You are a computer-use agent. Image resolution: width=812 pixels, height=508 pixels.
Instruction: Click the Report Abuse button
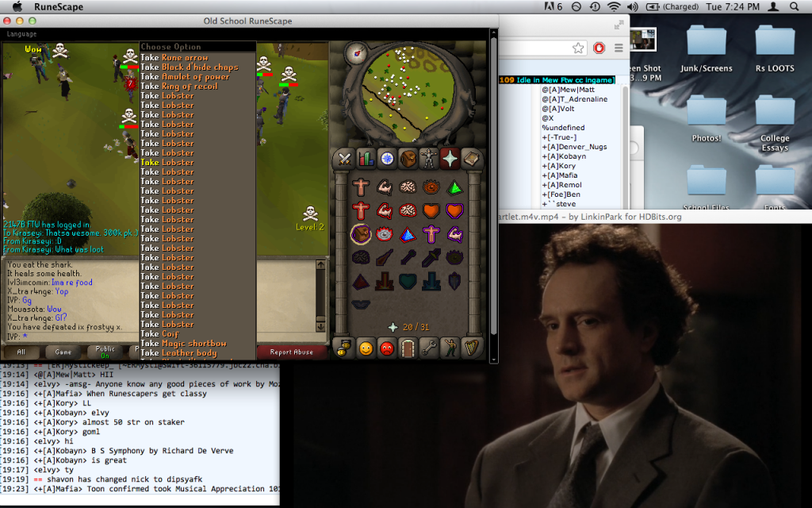tap(291, 352)
